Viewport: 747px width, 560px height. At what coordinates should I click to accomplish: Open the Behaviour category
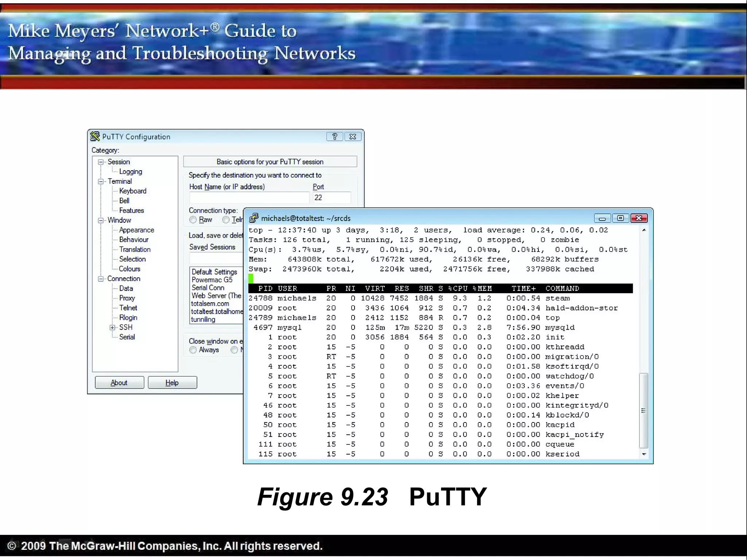pyautogui.click(x=134, y=240)
